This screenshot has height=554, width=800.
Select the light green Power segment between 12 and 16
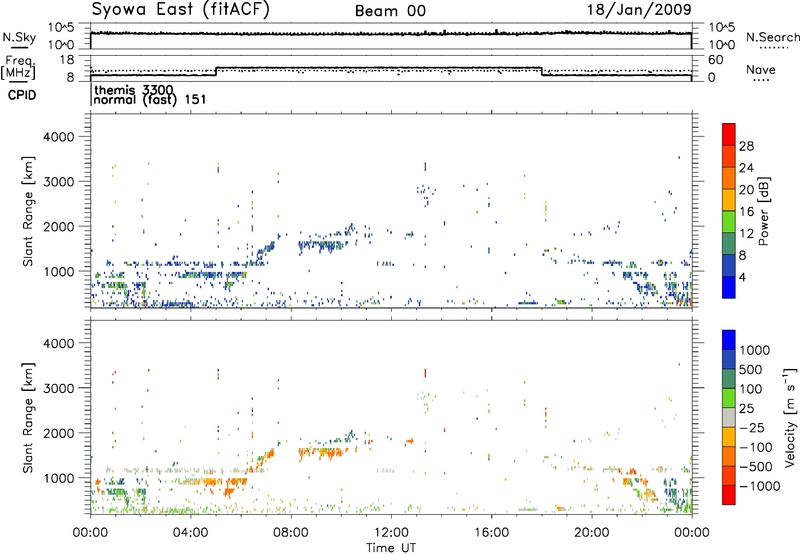[729, 221]
